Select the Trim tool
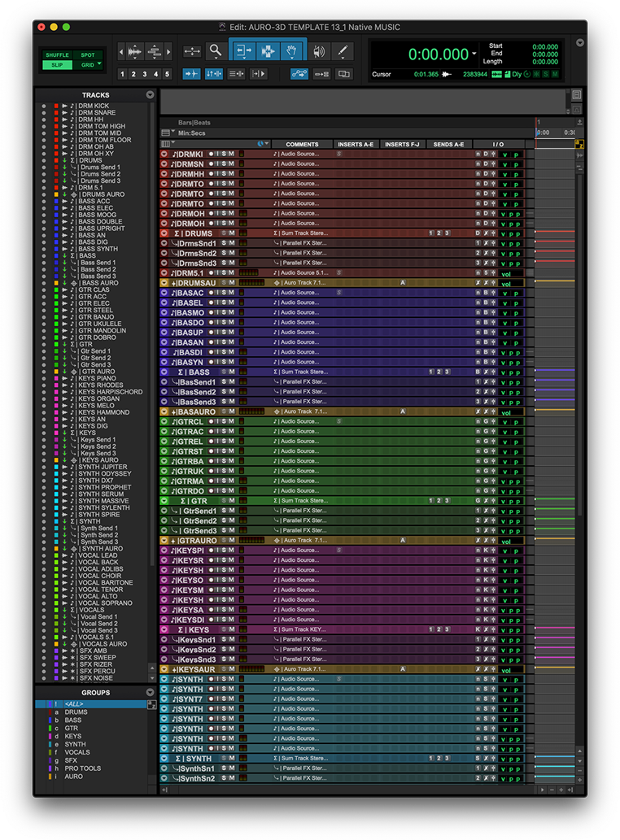 242,51
